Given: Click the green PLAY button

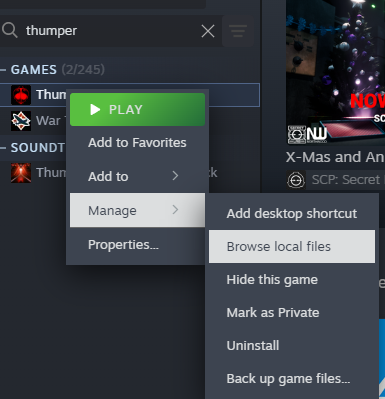Looking at the screenshot, I should point(137,110).
